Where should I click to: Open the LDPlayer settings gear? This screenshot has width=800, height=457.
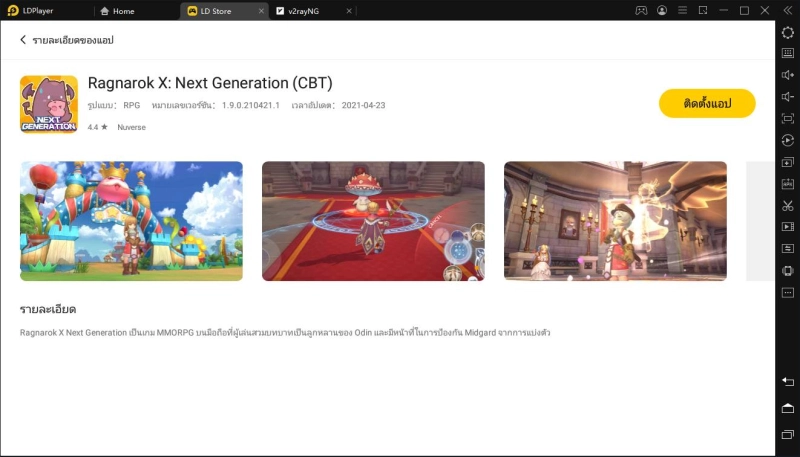tap(788, 32)
